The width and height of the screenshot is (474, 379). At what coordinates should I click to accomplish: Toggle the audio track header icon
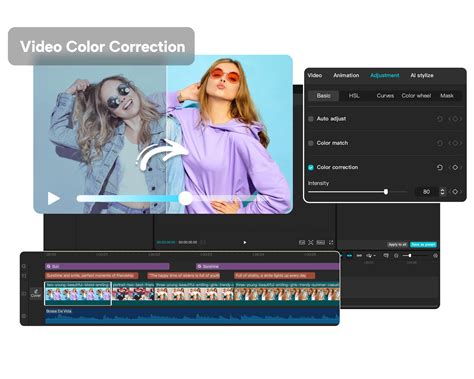tap(24, 316)
